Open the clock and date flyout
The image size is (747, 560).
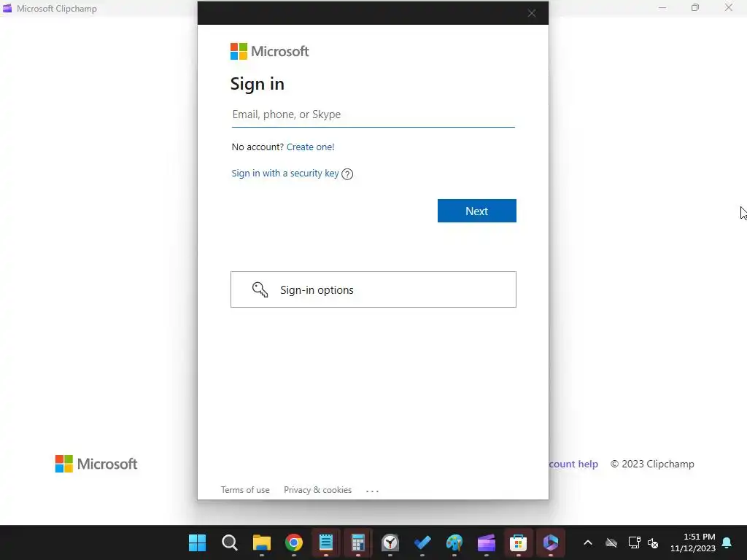(693, 542)
